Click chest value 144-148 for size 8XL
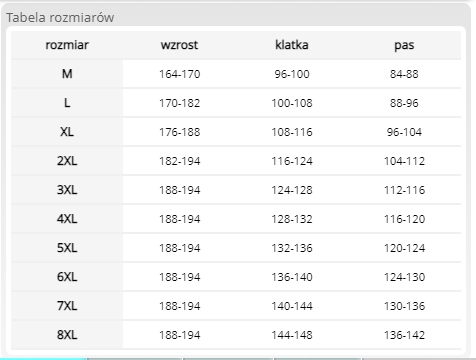The width and height of the screenshot is (476, 360). pyautogui.click(x=292, y=335)
